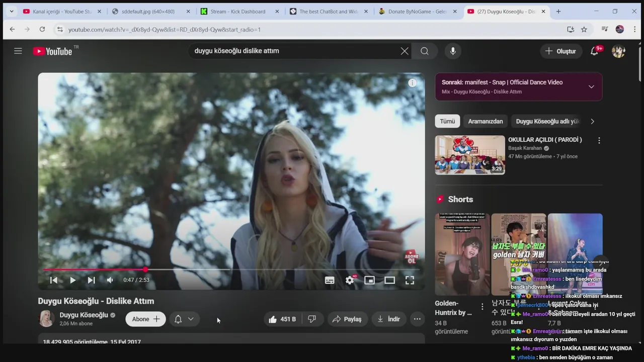
Task: Expand the Sonraki mix playlist panel
Action: [x=591, y=86]
